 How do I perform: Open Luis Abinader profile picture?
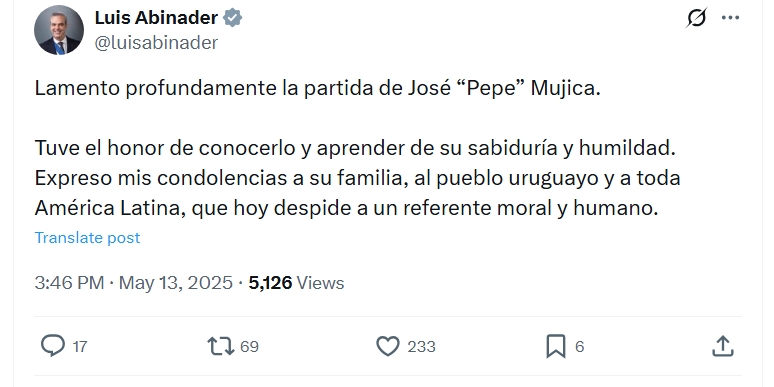pyautogui.click(x=59, y=30)
